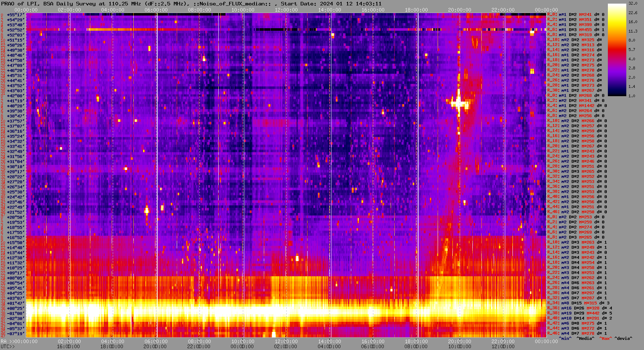Screen dimensions: 644x350
Task: Click the stats row with M=442
Action: pyautogui.click(x=580, y=313)
